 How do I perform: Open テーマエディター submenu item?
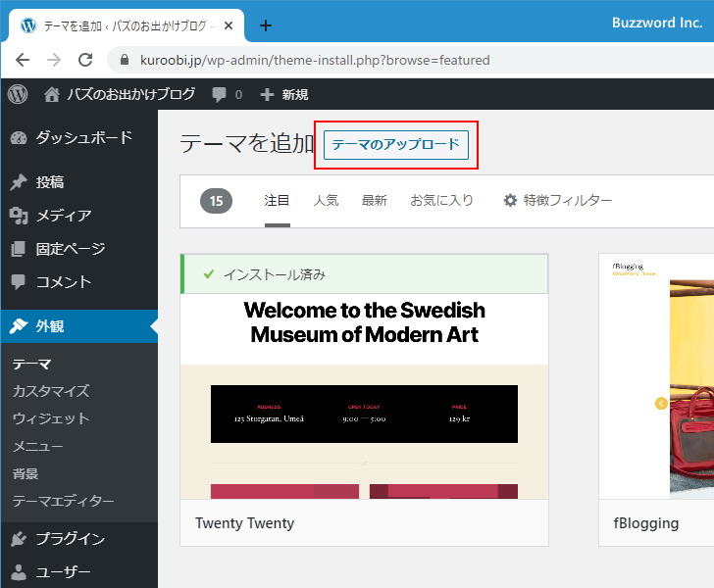(x=63, y=501)
